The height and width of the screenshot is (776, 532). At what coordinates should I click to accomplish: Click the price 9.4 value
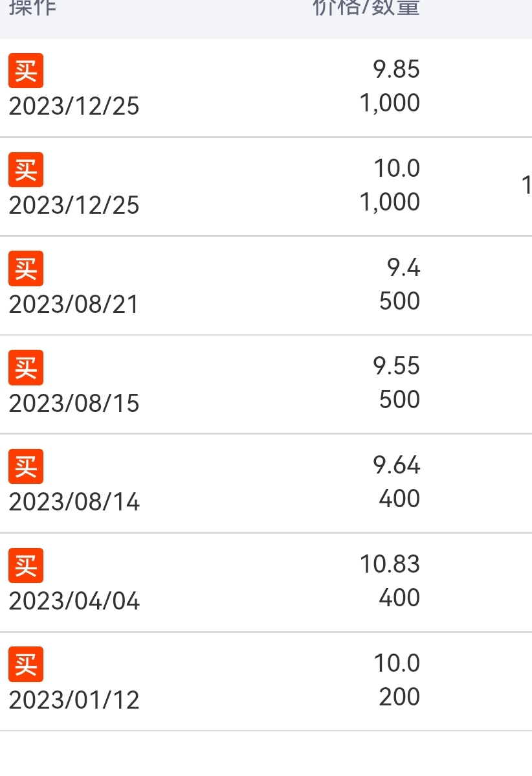(x=403, y=268)
